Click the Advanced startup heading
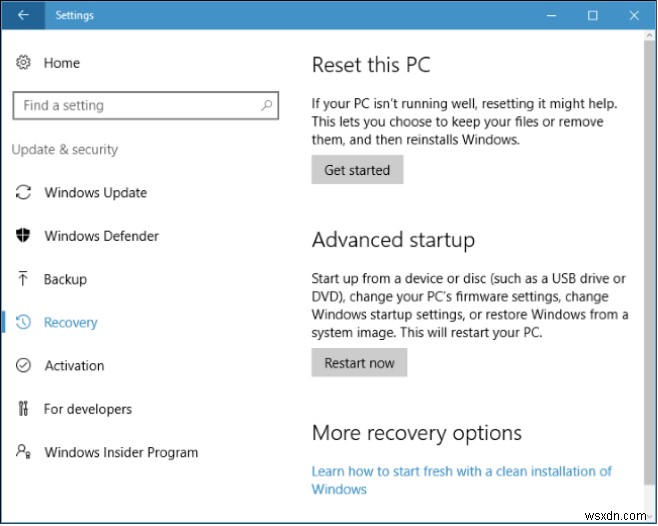The image size is (658, 526). (x=393, y=240)
